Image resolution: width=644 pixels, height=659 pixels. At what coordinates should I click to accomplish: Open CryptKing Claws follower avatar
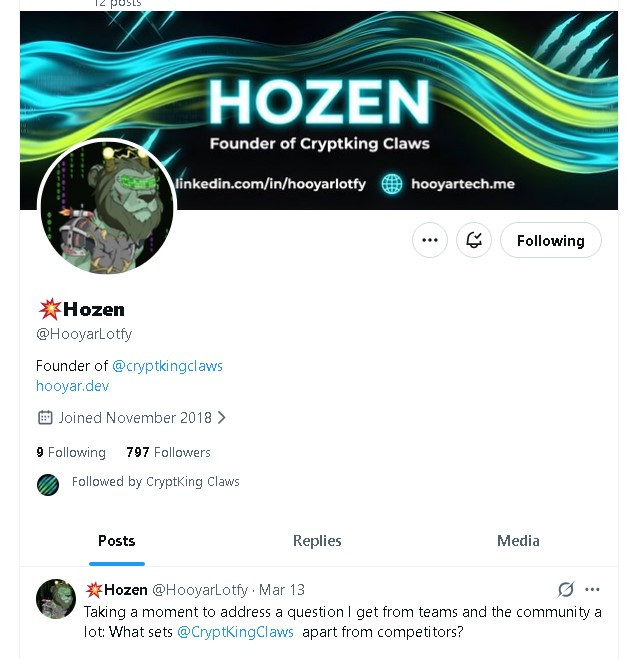(x=48, y=485)
